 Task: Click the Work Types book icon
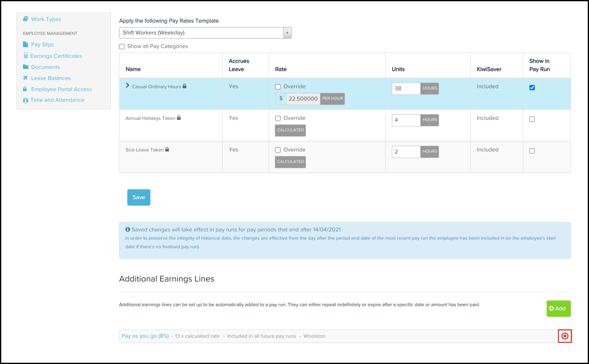[x=25, y=19]
